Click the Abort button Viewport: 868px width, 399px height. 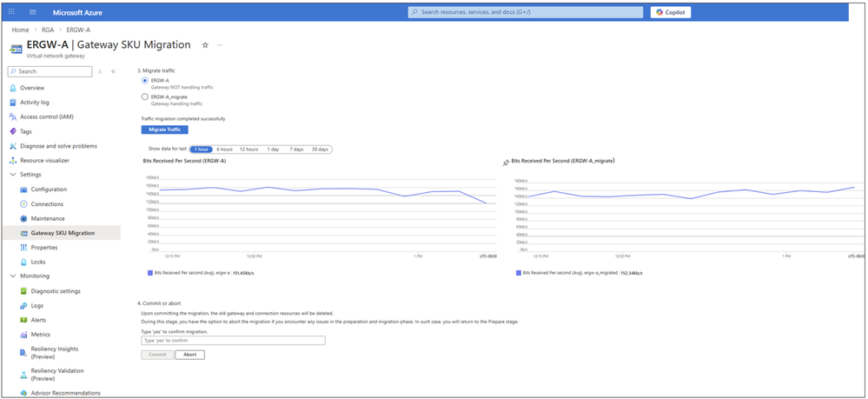click(190, 355)
